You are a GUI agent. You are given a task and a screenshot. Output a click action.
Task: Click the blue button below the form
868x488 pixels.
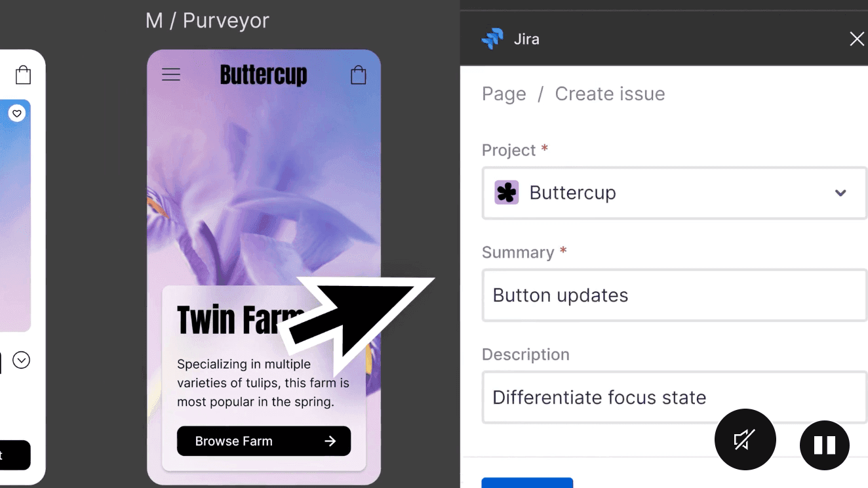[x=527, y=483]
